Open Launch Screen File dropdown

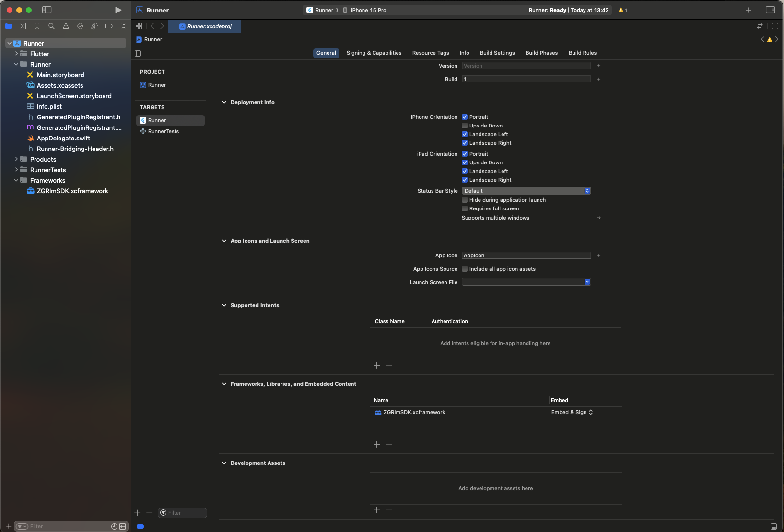click(x=526, y=282)
